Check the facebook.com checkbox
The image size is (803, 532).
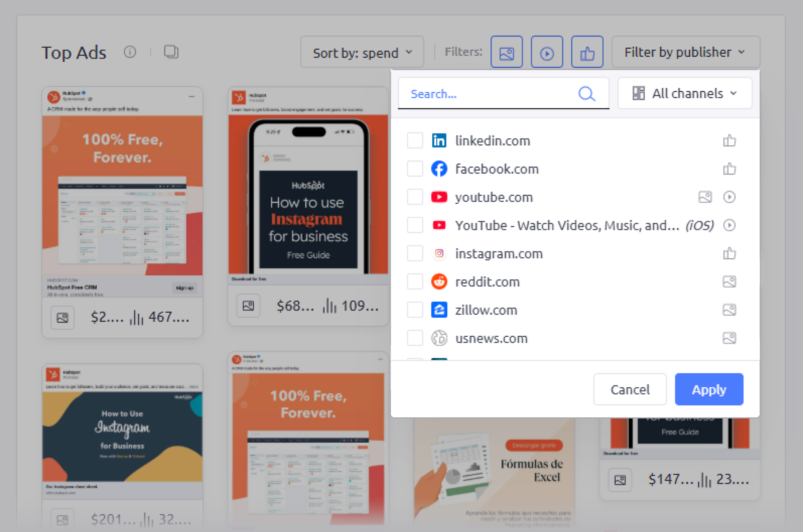(415, 169)
